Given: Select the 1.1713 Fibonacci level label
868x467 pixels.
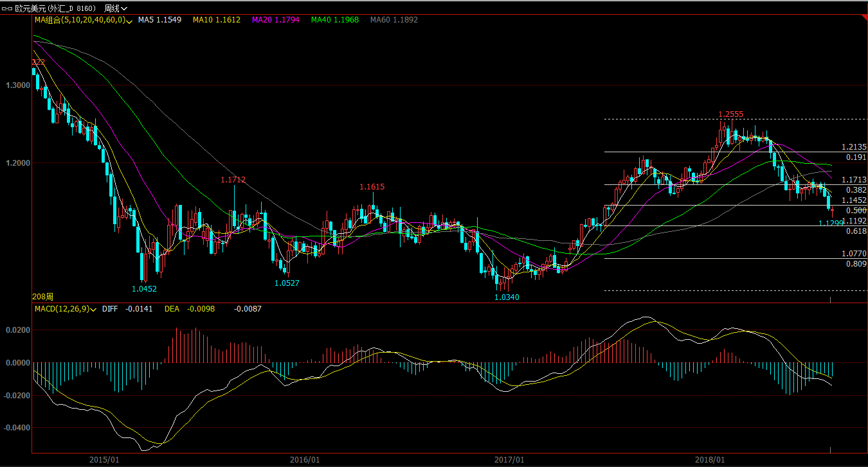Looking at the screenshot, I should tap(854, 180).
